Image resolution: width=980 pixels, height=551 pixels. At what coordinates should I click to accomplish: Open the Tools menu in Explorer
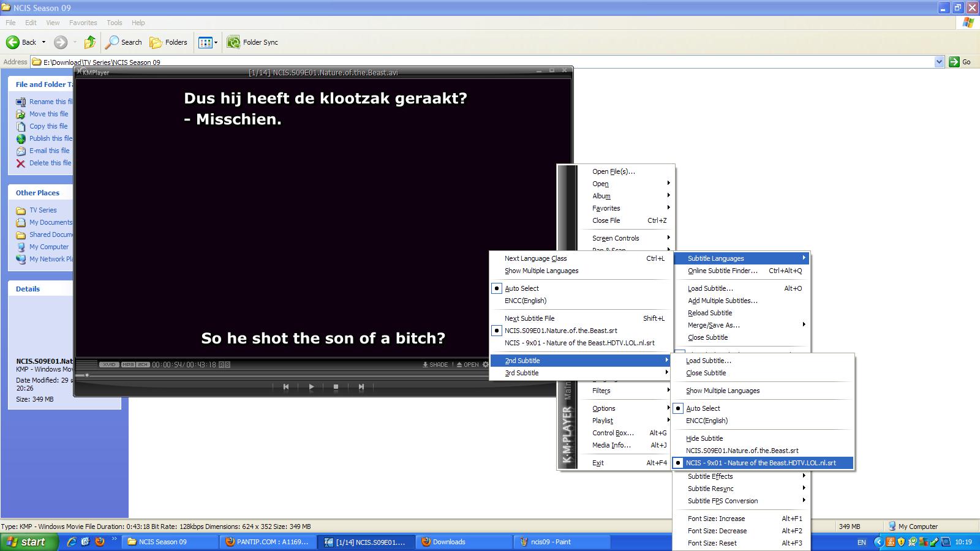pyautogui.click(x=115, y=23)
